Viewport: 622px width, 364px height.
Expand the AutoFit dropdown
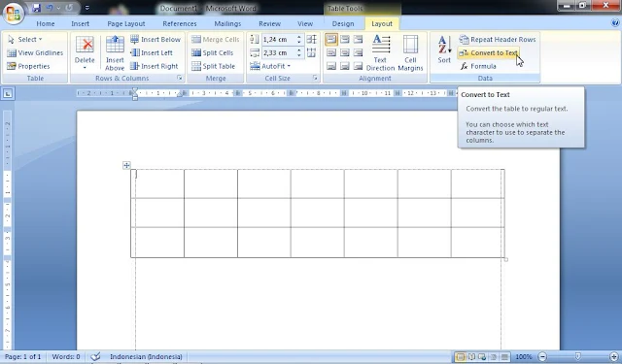(270, 66)
